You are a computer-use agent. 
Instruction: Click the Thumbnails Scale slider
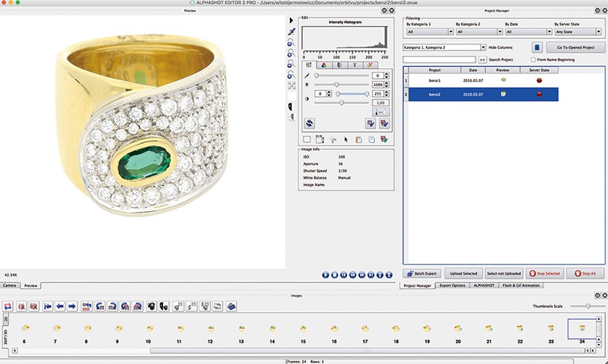(588, 306)
